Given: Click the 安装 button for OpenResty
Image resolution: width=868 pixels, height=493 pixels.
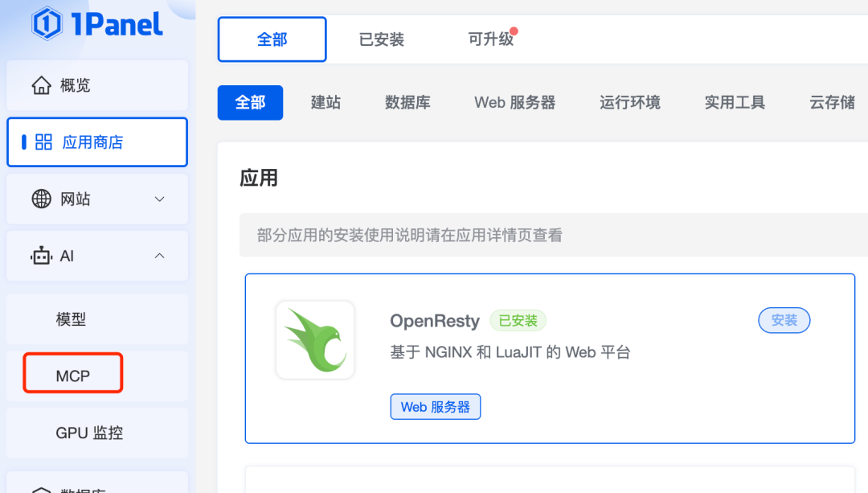Looking at the screenshot, I should click(x=784, y=320).
